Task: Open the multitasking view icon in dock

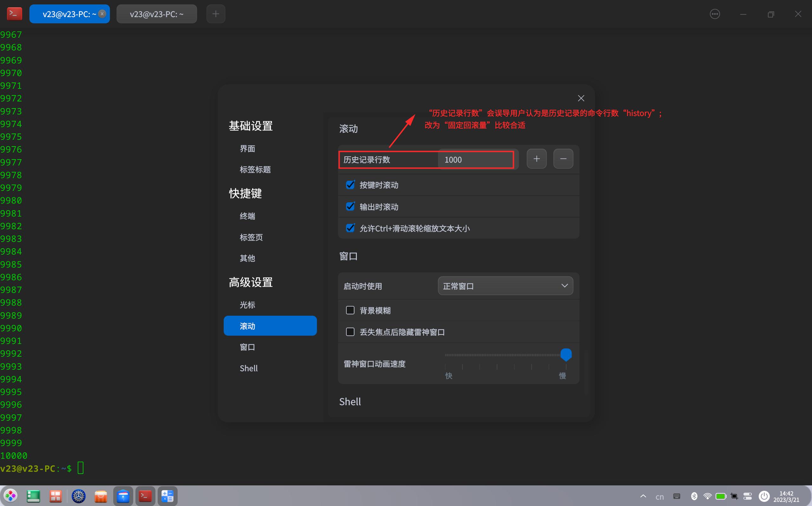Action: pyautogui.click(x=56, y=496)
